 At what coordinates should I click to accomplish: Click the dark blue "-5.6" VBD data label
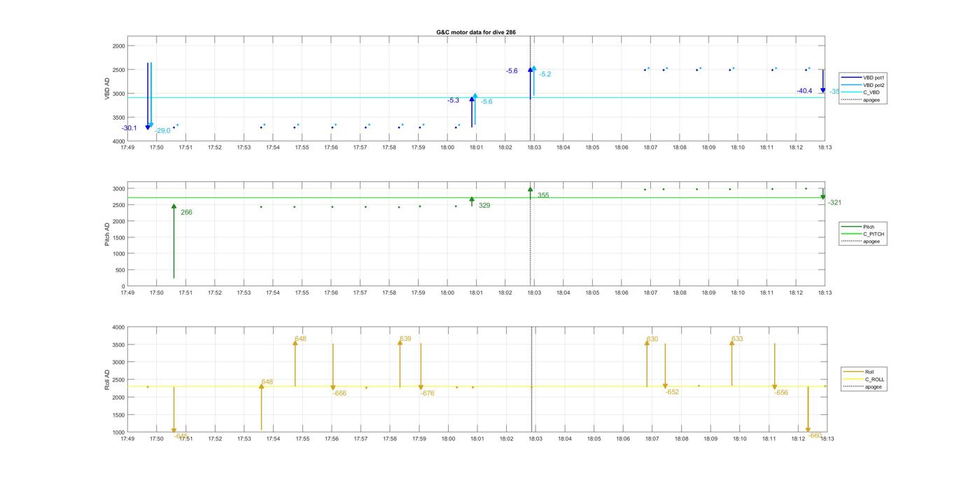[x=512, y=71]
